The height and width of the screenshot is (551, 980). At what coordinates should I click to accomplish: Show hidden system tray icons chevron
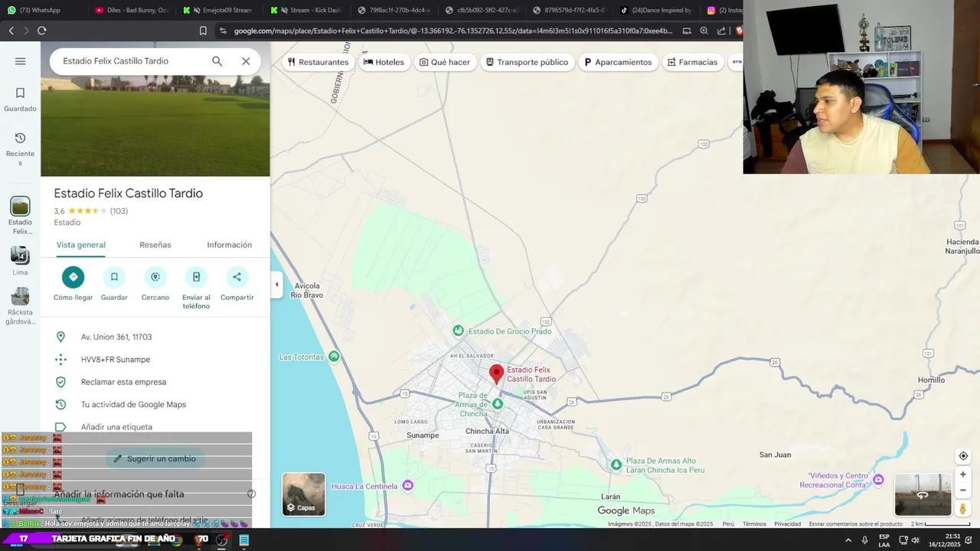(848, 540)
